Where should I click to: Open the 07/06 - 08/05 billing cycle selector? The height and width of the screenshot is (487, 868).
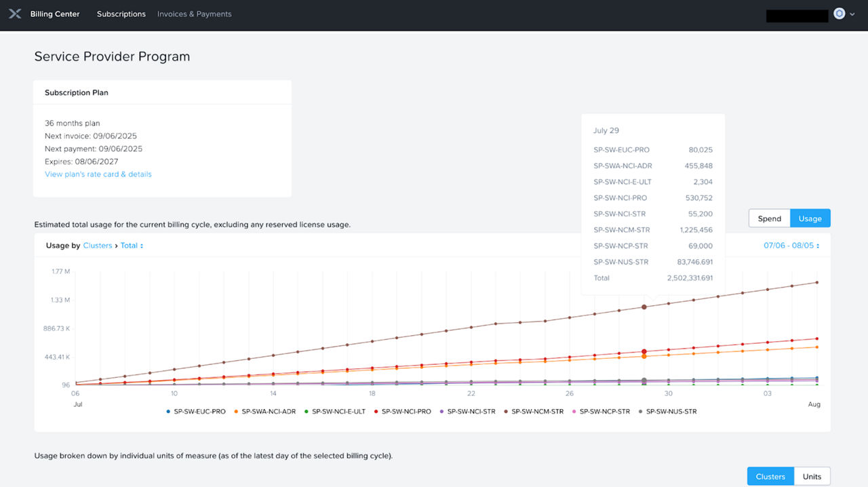click(791, 245)
